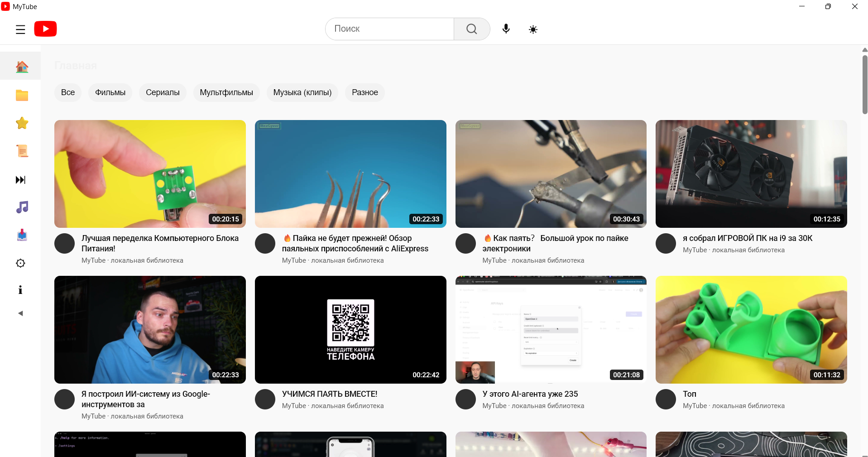Open the folder icon in sidebar

pyautogui.click(x=22, y=95)
